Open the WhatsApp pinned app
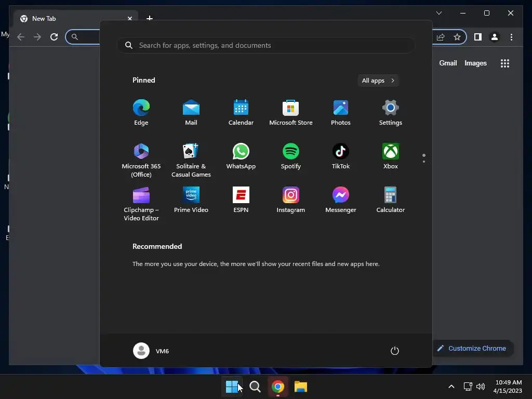 pos(241,156)
